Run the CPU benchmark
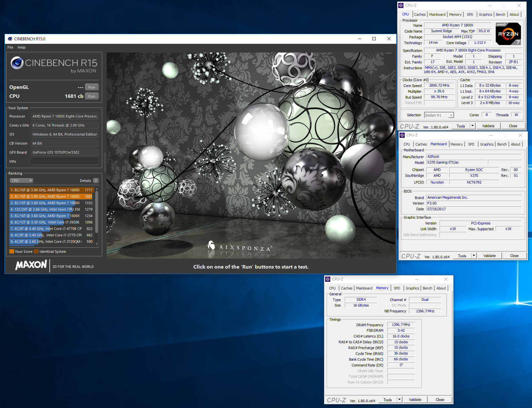This screenshot has height=408, width=532. [92, 96]
